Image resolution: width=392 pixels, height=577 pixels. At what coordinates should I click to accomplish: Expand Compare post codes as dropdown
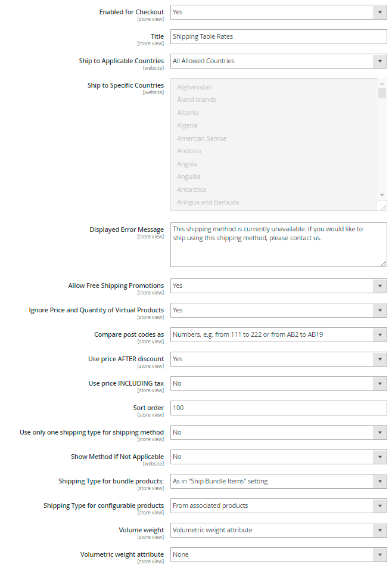[x=278, y=334]
